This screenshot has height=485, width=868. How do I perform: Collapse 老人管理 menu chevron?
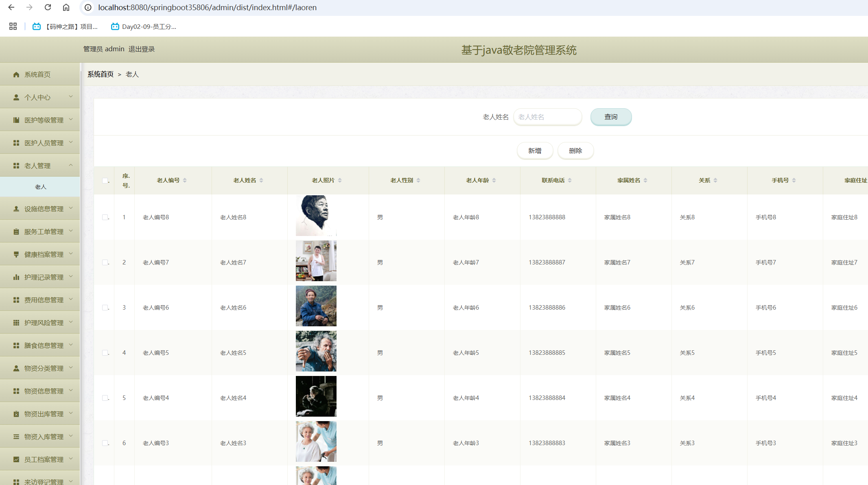coord(71,165)
